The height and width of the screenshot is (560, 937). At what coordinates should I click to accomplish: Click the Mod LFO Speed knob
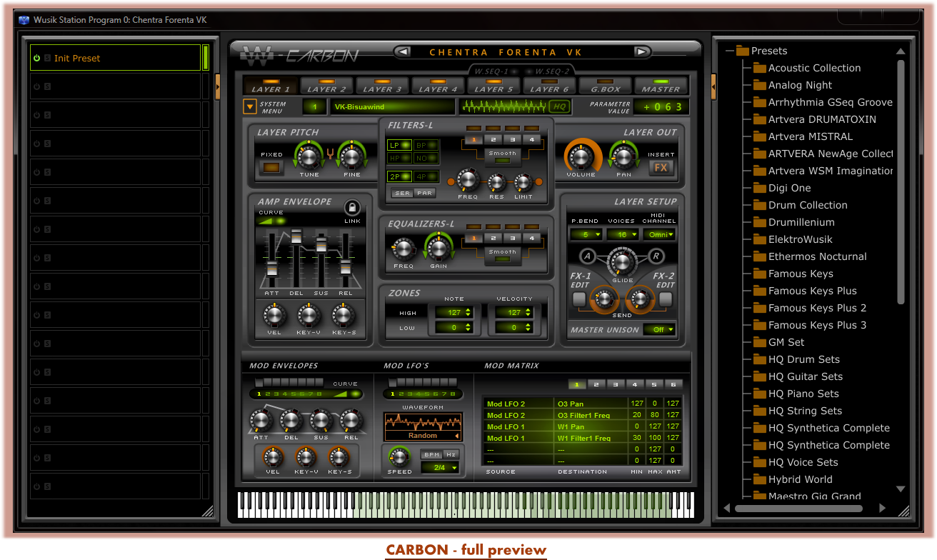coord(399,456)
